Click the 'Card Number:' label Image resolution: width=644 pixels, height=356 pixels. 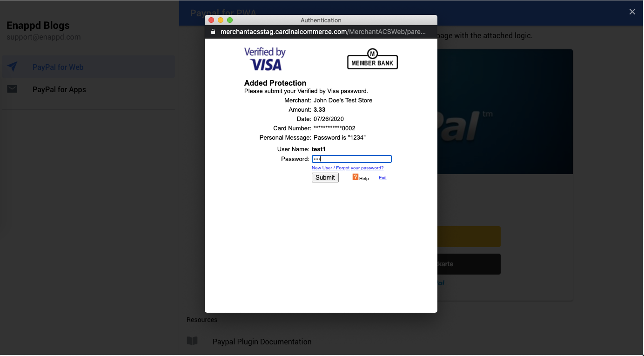tap(292, 128)
